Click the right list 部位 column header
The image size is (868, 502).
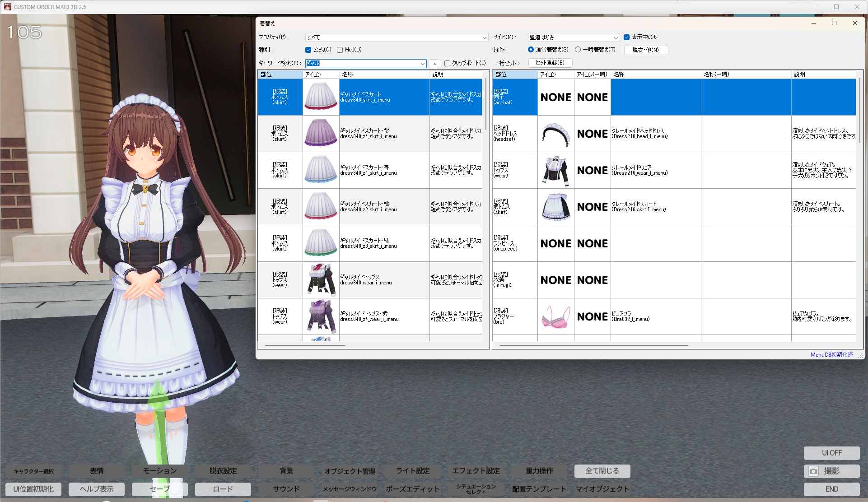coord(515,74)
